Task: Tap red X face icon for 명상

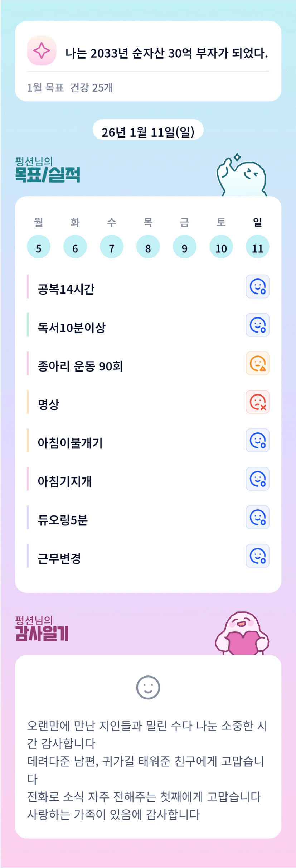Action: (x=257, y=402)
